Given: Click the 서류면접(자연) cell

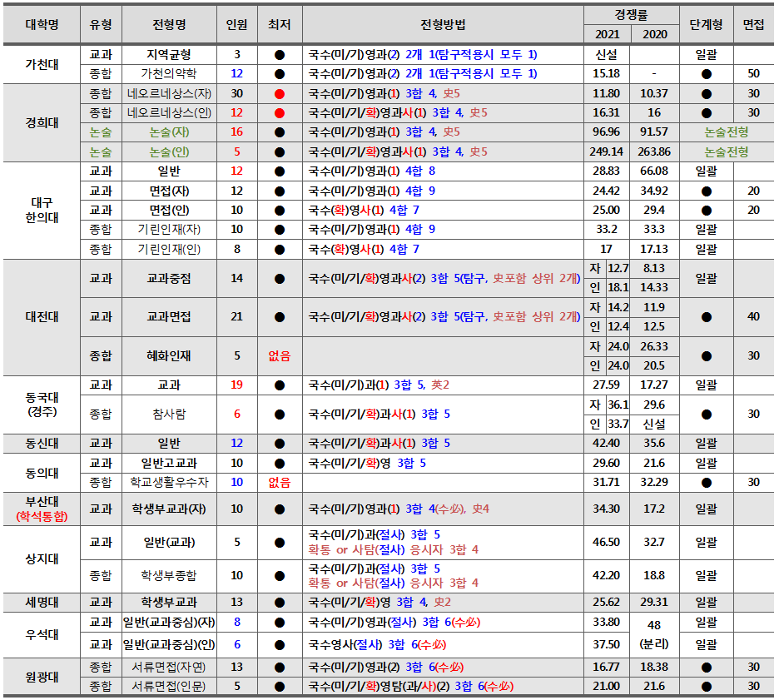Looking at the screenshot, I should pos(169,668).
